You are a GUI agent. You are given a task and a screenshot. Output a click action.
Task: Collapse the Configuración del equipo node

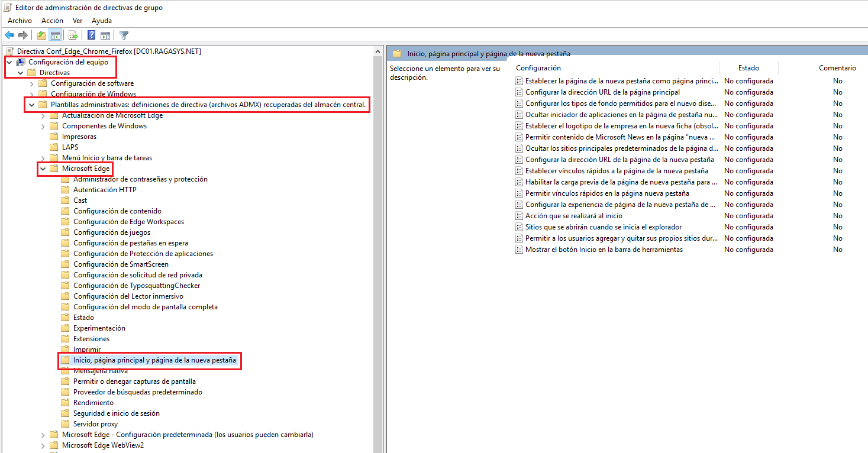click(x=8, y=62)
